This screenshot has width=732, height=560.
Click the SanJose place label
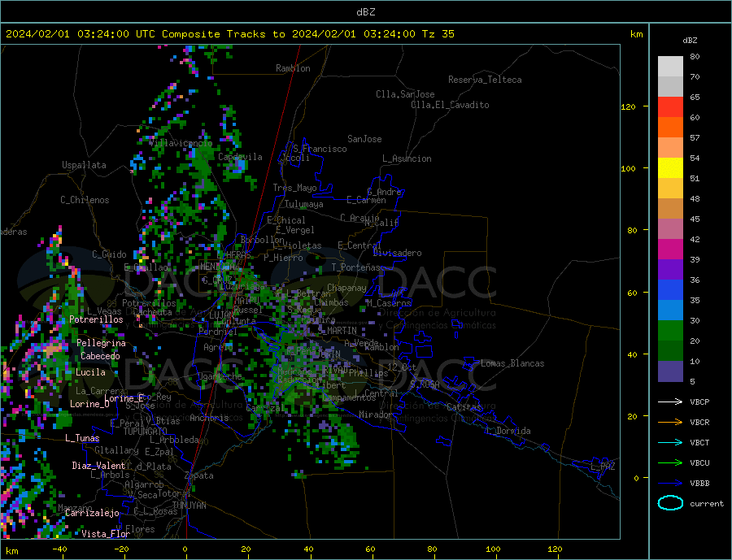364,139
